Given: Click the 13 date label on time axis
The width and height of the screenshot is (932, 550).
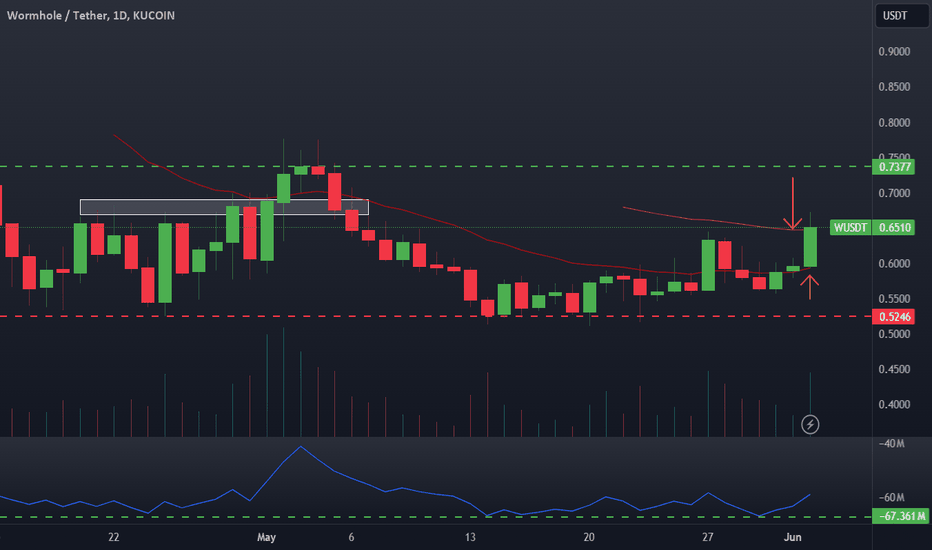Looking at the screenshot, I should [470, 537].
